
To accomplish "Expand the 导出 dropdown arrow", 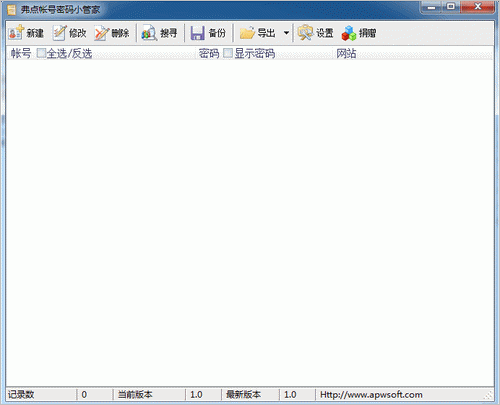I will [x=286, y=33].
